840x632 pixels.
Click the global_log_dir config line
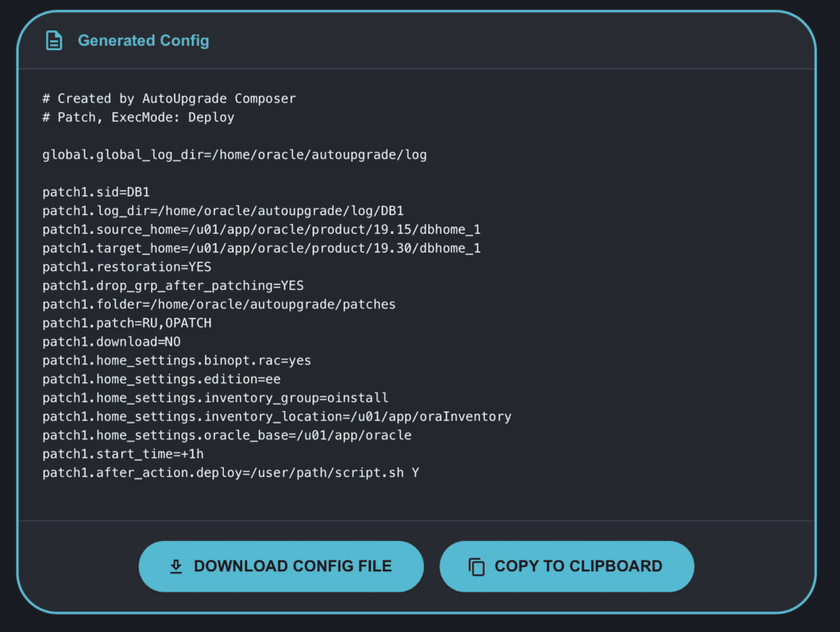pyautogui.click(x=235, y=154)
